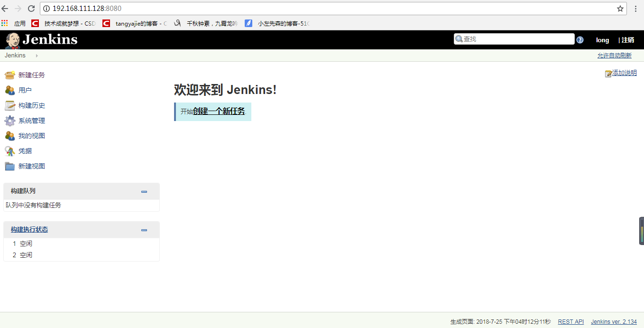Collapse the 构建执行状态 panel

144,230
